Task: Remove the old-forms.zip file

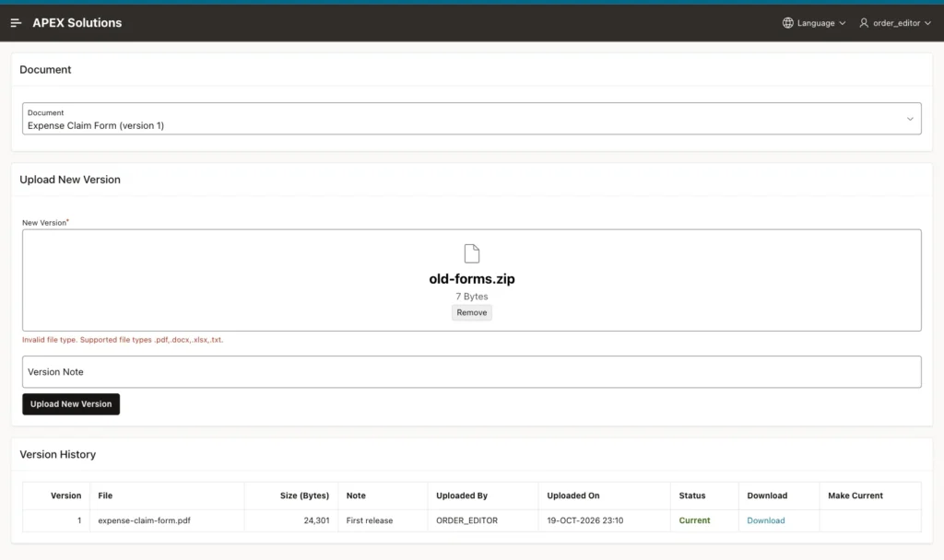Action: pos(471,313)
